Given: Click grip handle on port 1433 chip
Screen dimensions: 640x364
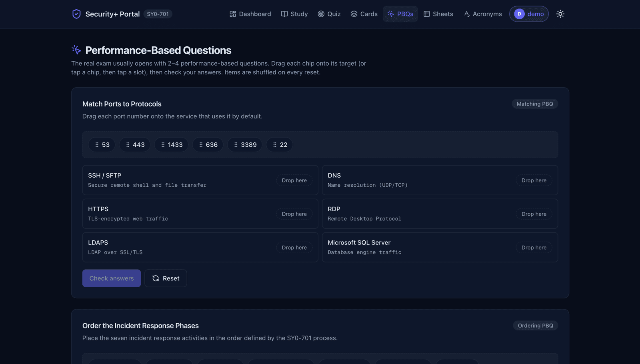Looking at the screenshot, I should click(x=163, y=145).
